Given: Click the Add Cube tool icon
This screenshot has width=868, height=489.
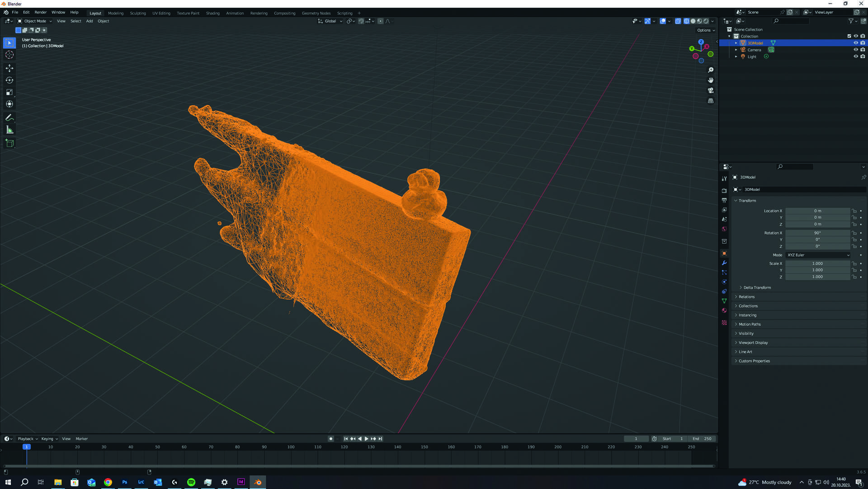Looking at the screenshot, I should [9, 143].
